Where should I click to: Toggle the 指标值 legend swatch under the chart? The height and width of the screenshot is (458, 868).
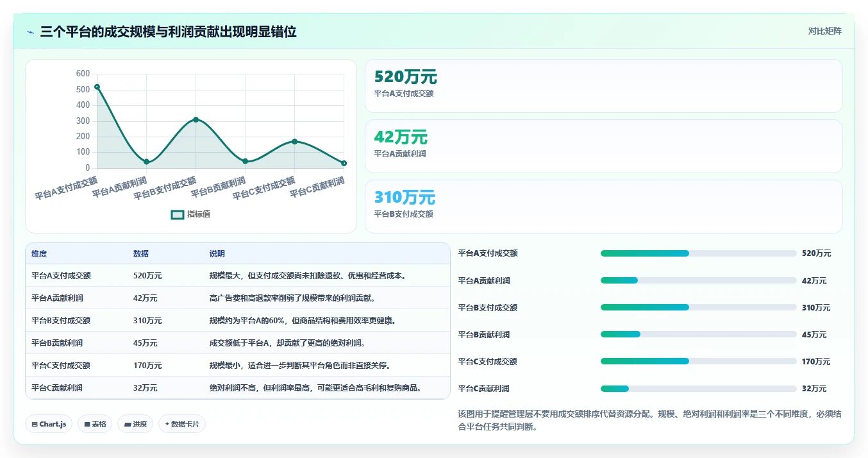click(178, 214)
